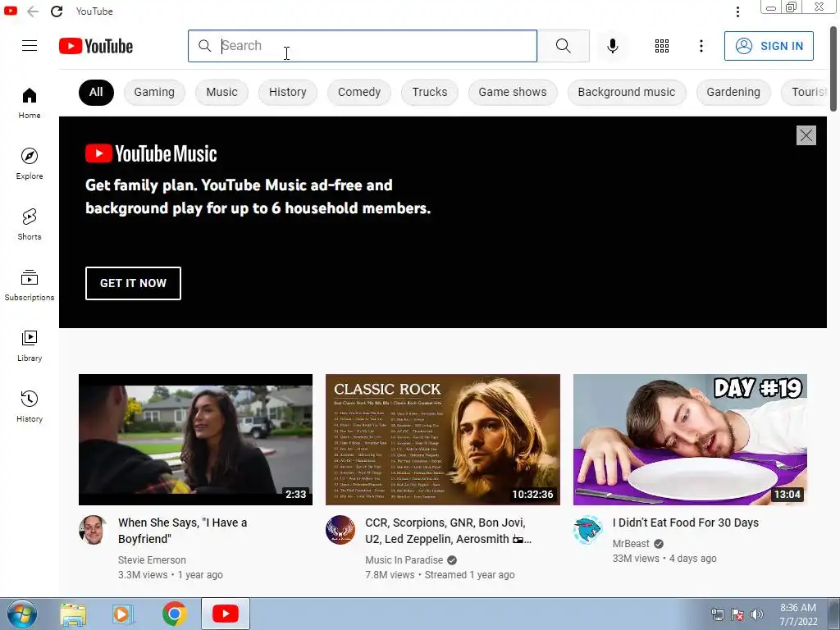This screenshot has height=630, width=840.
Task: Select the Background music filter chip
Action: [626, 92]
